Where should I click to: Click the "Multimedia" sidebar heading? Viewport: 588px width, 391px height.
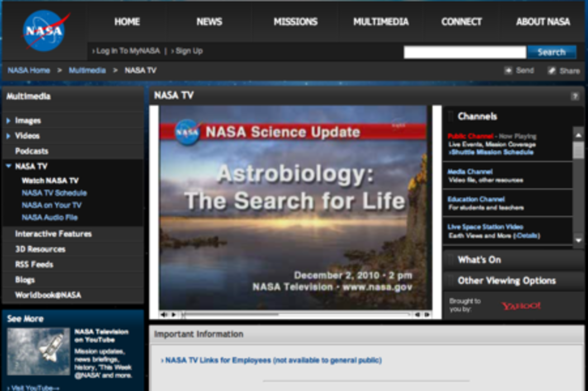click(x=28, y=96)
